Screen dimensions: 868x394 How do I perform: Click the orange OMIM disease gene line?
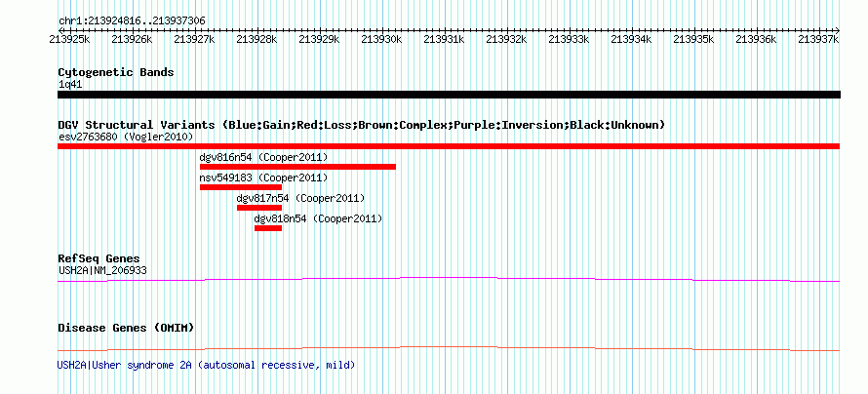[x=449, y=348]
